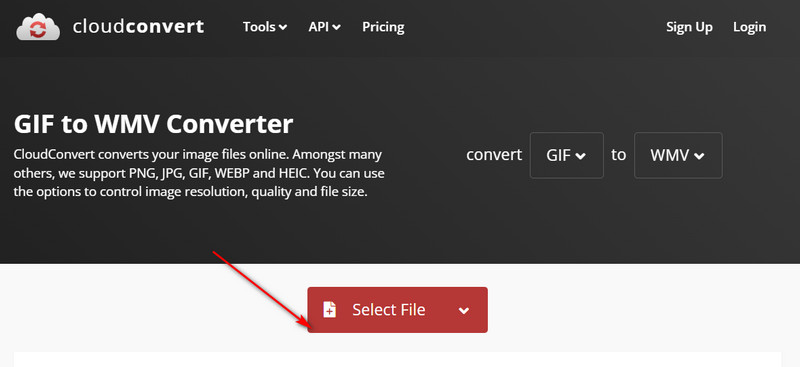Image resolution: width=800 pixels, height=367 pixels.
Task: Click the file-plus icon on Select File
Action: (330, 310)
